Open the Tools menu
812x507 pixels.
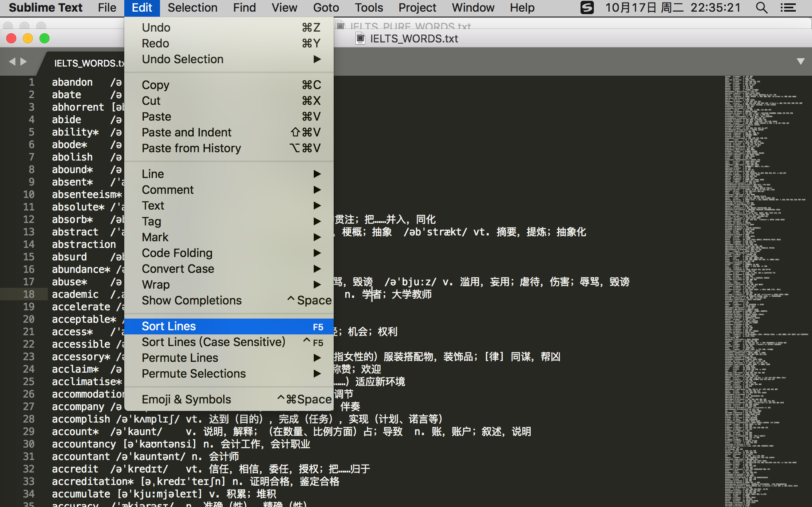[x=369, y=7]
